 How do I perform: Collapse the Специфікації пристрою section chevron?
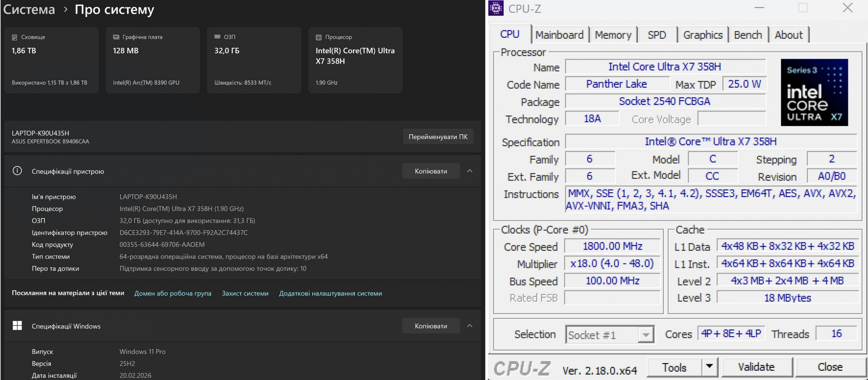point(470,171)
